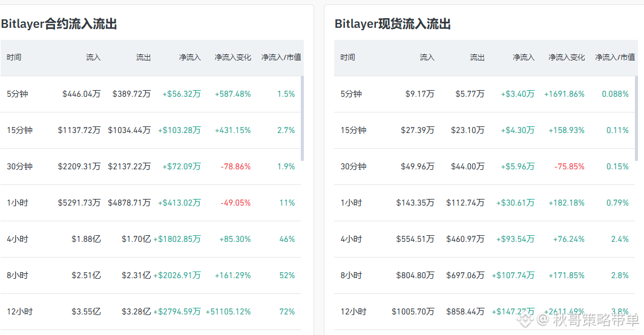Select the -75.85% spot change cell
The width and height of the screenshot is (644, 335).
point(569,166)
